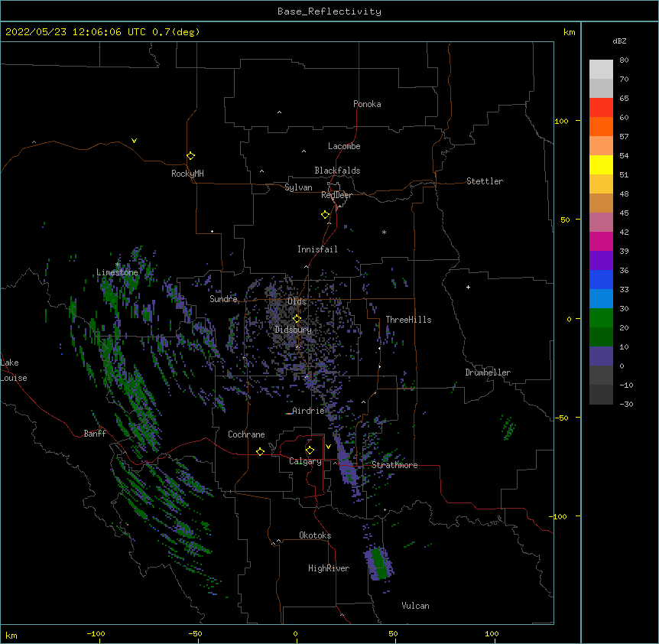Image resolution: width=659 pixels, height=644 pixels.
Task: Click the dBZ legend heading
Action: point(619,41)
